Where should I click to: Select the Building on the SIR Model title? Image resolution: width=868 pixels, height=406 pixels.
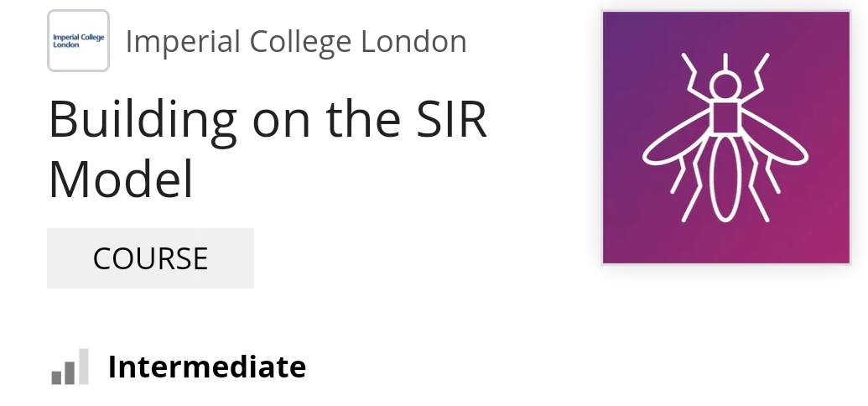point(268,149)
